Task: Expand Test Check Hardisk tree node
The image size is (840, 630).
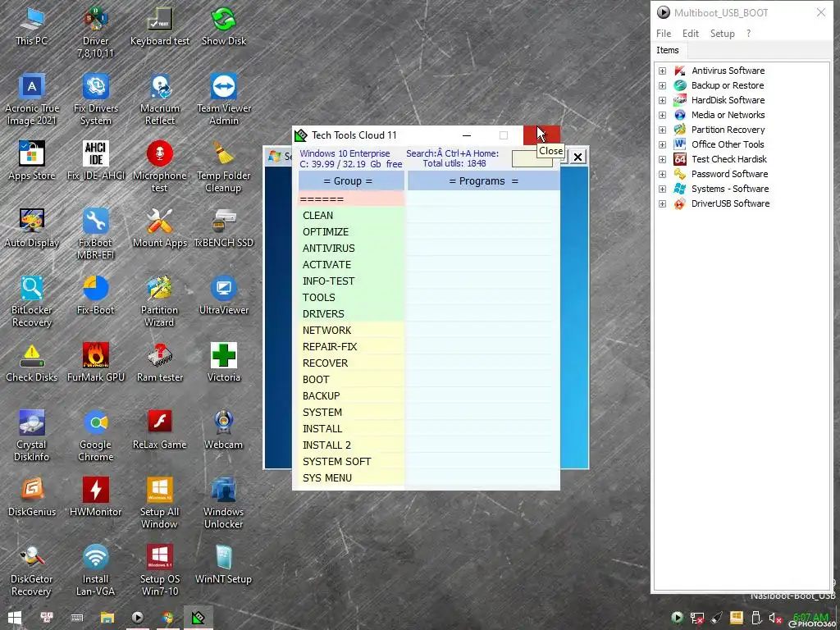Action: pyautogui.click(x=662, y=159)
